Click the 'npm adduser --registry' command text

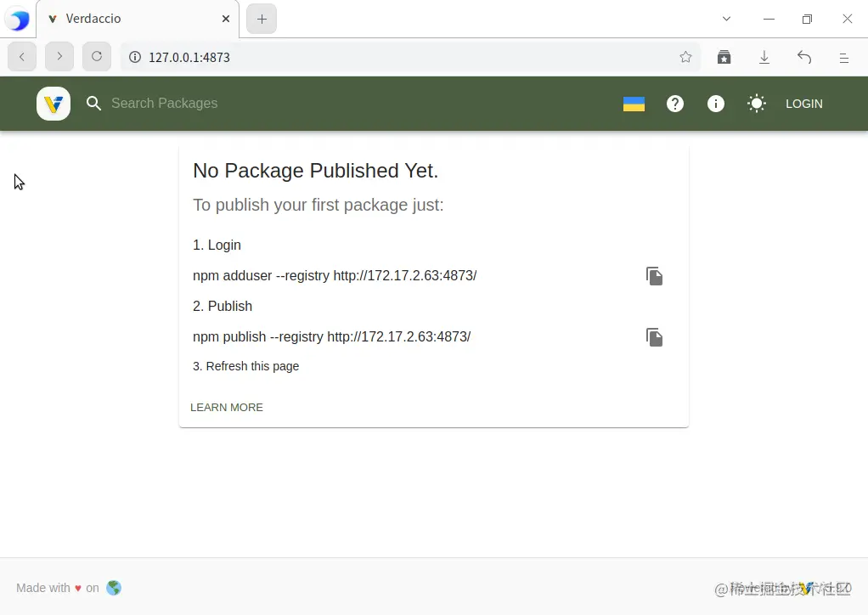[x=335, y=276]
